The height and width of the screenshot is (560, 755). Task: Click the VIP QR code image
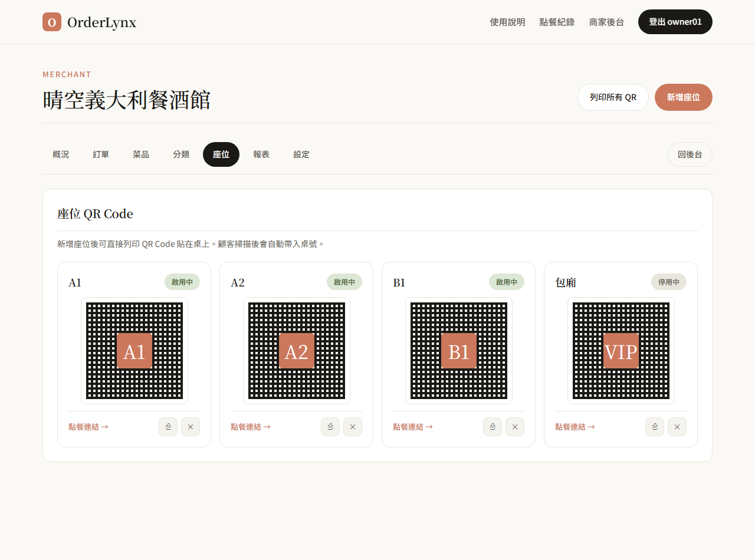point(621,351)
